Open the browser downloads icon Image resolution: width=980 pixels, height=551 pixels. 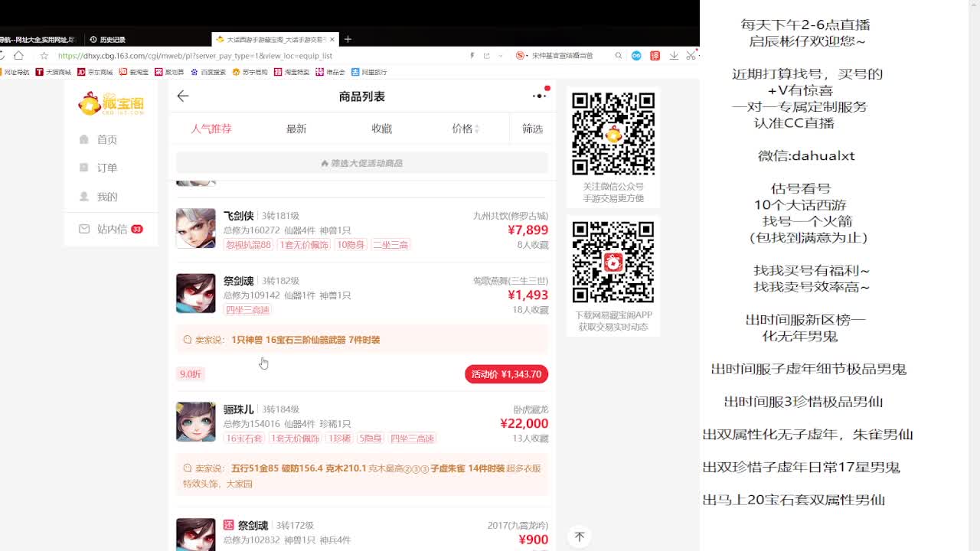tap(674, 55)
